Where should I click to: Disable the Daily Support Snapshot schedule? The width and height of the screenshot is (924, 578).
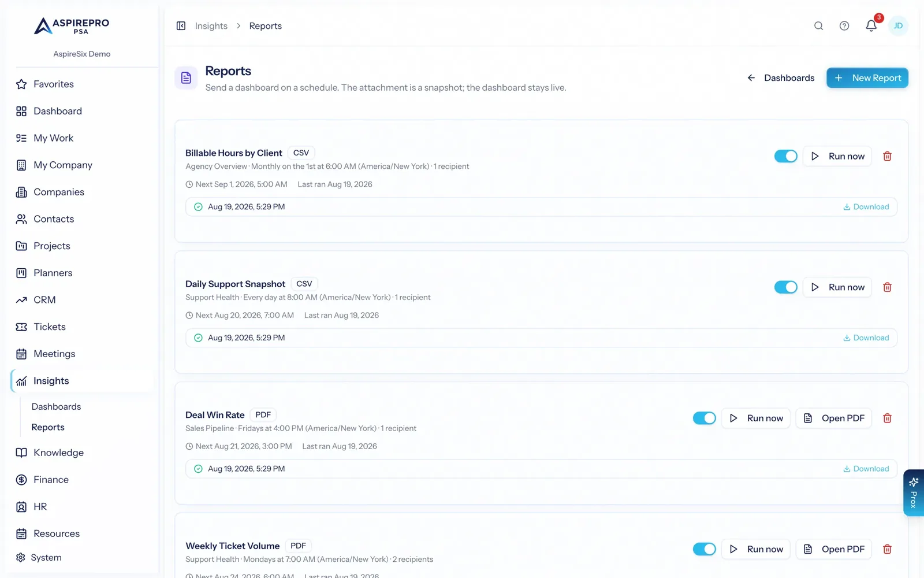pyautogui.click(x=785, y=287)
